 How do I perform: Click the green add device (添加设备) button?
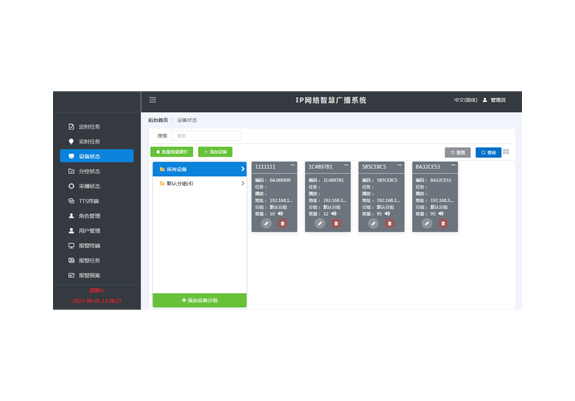pyautogui.click(x=215, y=152)
